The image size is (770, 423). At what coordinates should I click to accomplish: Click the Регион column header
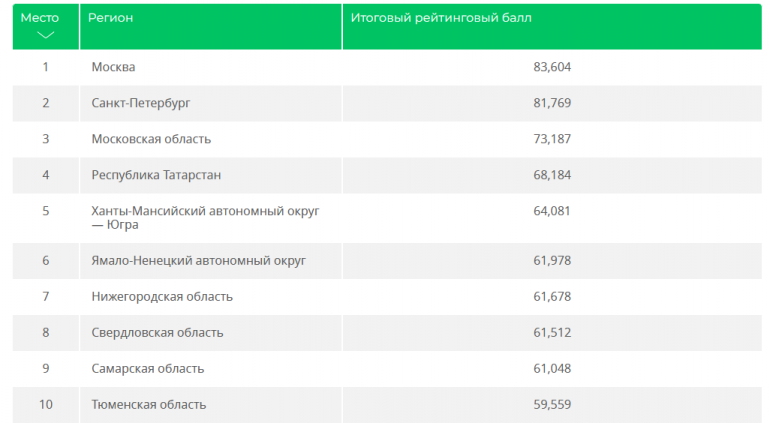110,19
